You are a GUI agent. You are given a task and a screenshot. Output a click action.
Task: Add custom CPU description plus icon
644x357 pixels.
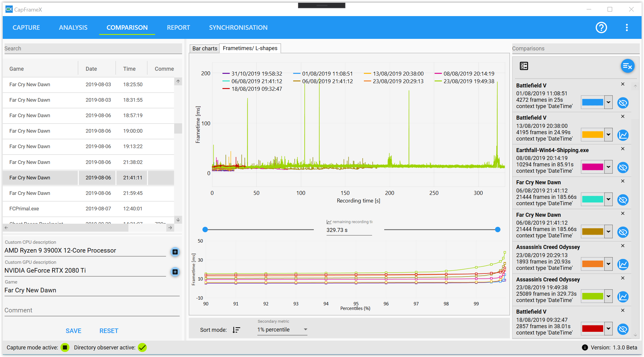(175, 252)
